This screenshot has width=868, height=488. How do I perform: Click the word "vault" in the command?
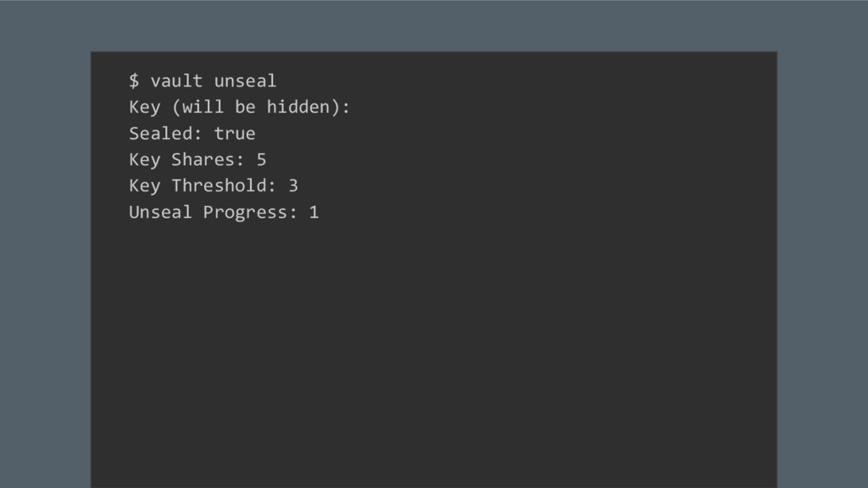tap(176, 81)
